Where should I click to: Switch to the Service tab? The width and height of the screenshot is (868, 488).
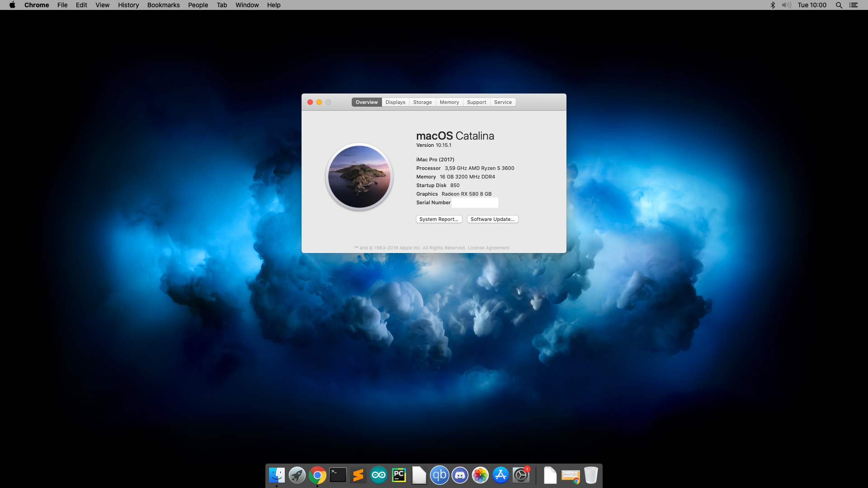coord(503,102)
